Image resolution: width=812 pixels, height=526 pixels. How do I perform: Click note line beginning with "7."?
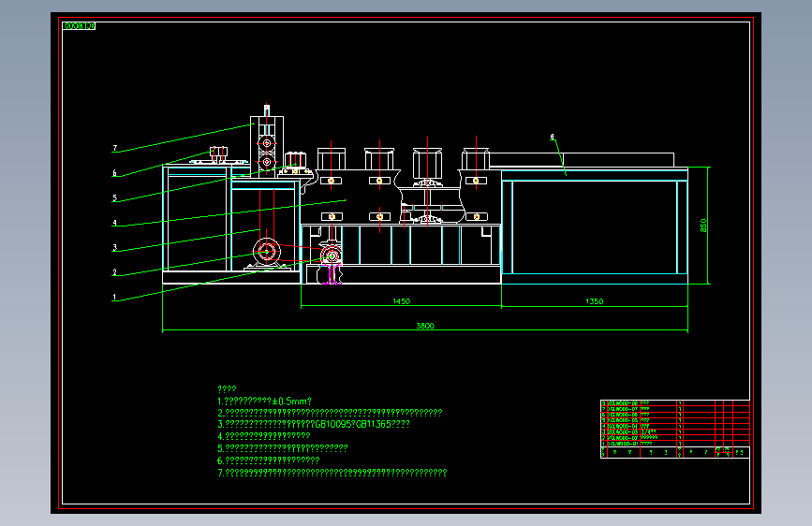point(332,473)
